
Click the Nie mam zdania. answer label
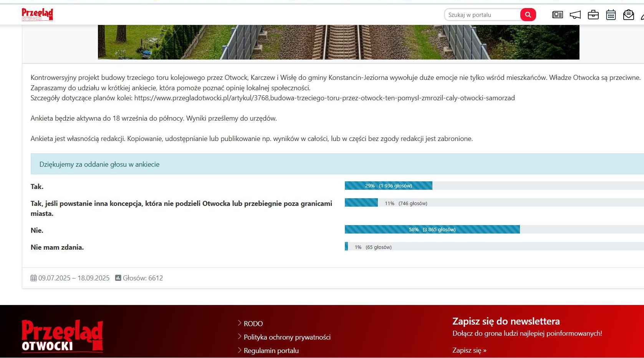57,247
